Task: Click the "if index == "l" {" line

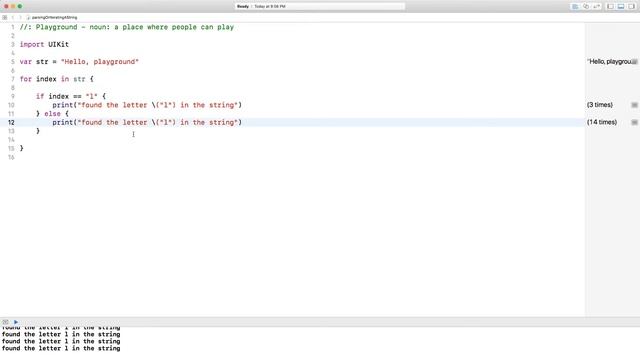Action: click(x=71, y=96)
